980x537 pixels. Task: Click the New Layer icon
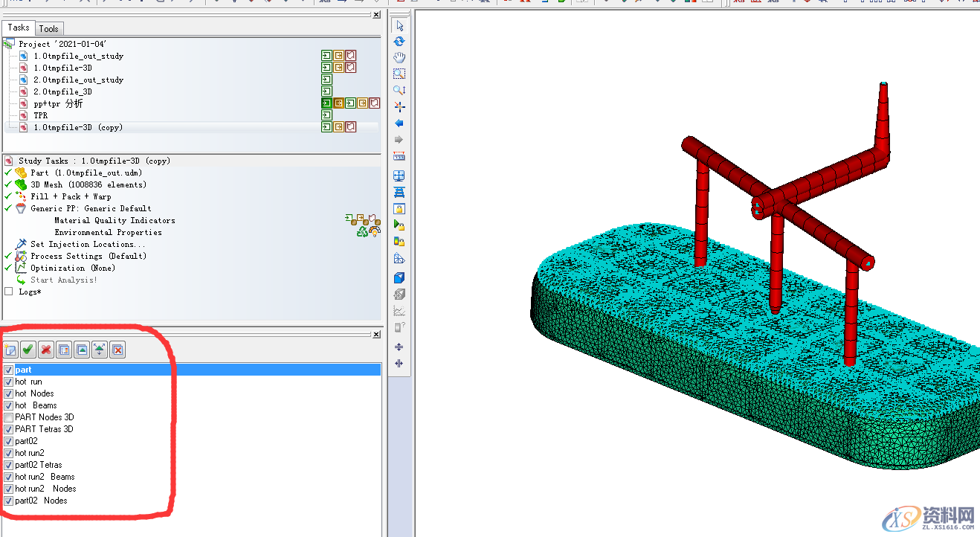point(11,350)
